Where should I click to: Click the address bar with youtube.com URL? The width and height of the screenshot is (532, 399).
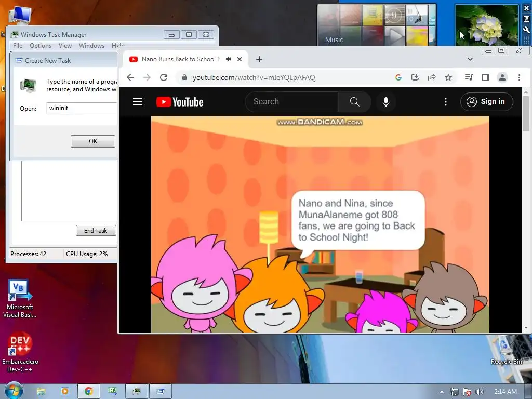point(285,78)
